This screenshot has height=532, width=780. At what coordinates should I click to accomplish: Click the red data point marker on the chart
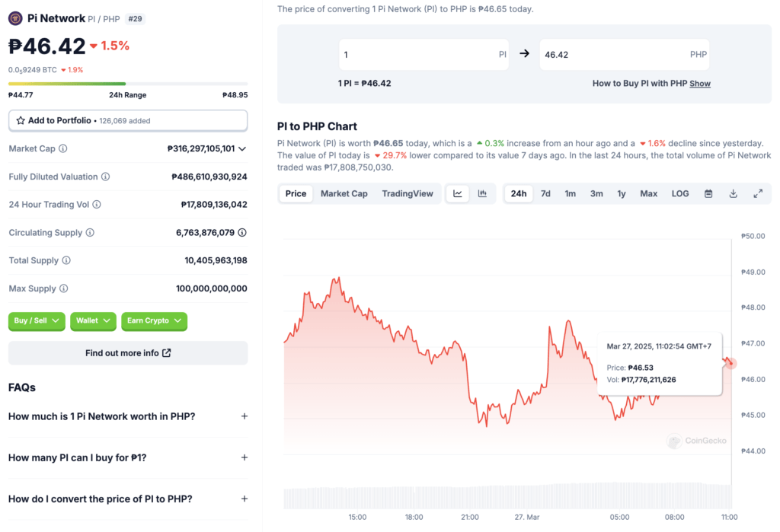pos(730,364)
